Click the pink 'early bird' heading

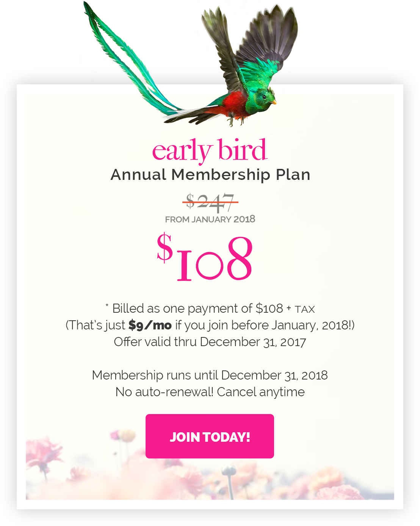[x=210, y=151]
